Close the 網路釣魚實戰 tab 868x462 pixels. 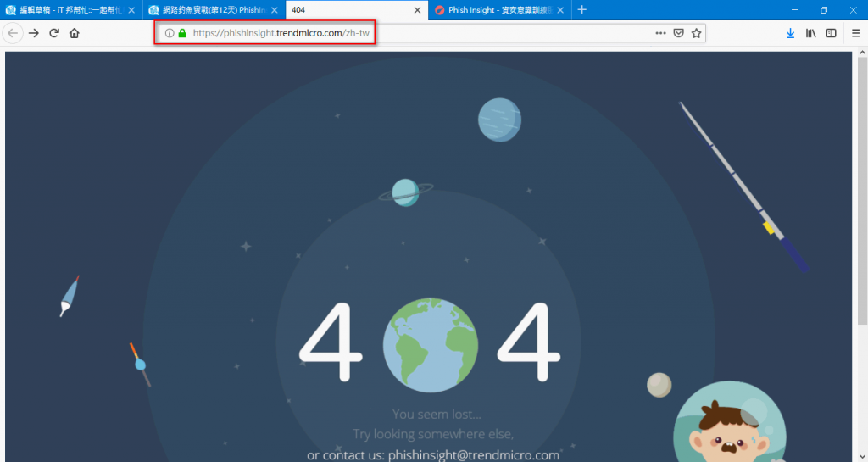275,10
